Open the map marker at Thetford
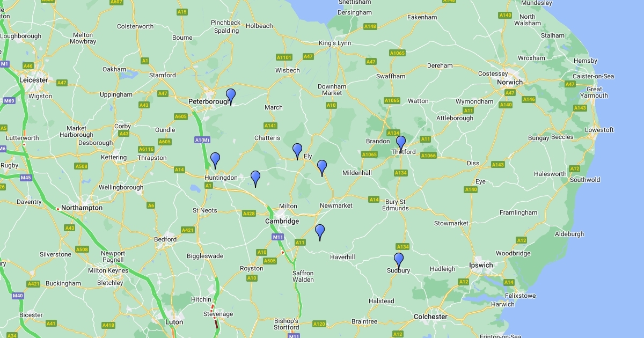This screenshot has height=338, width=644. pos(400,143)
